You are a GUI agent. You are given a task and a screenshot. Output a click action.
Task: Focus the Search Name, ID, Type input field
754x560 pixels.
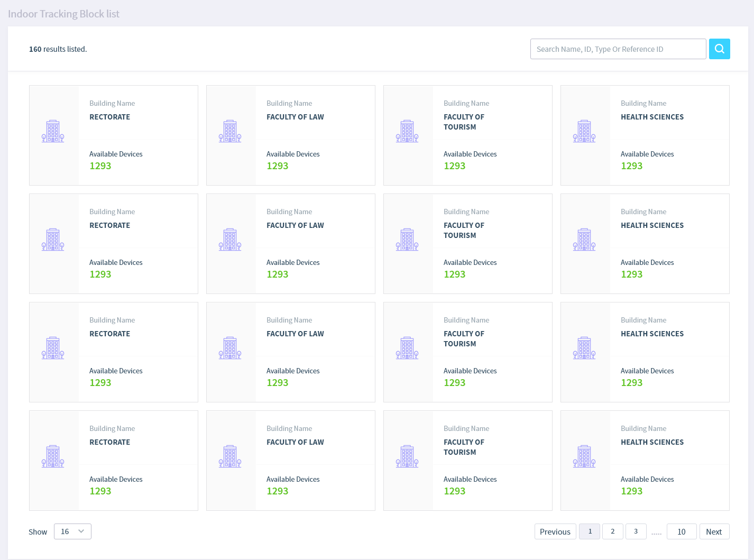point(618,49)
